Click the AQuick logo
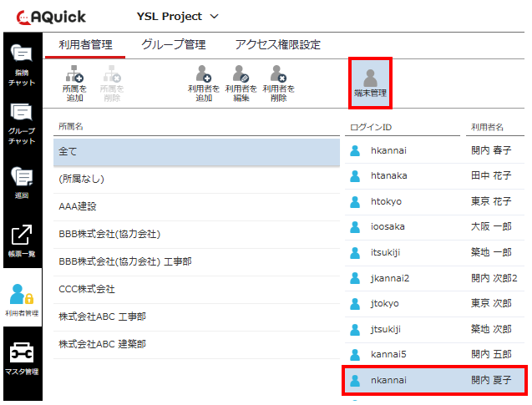 pyautogui.click(x=50, y=16)
